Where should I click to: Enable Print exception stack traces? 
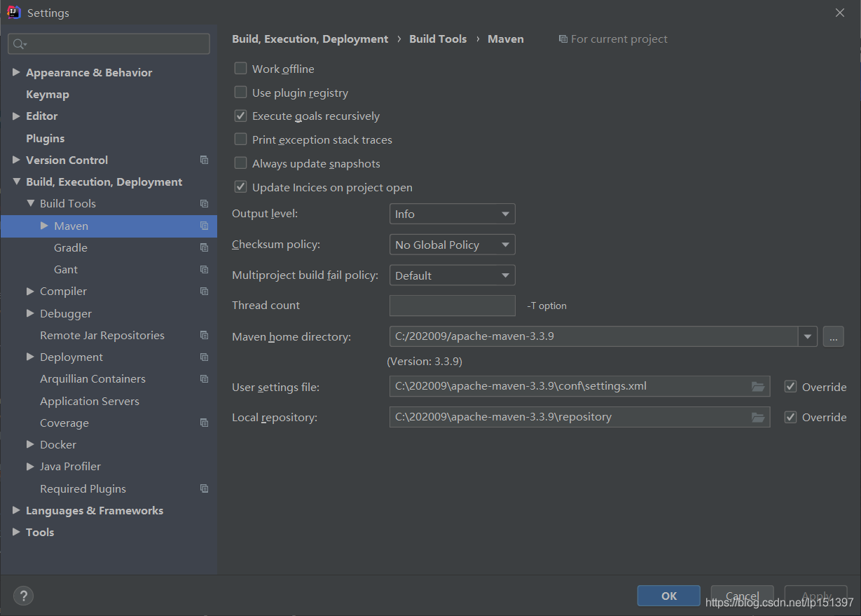pos(240,139)
